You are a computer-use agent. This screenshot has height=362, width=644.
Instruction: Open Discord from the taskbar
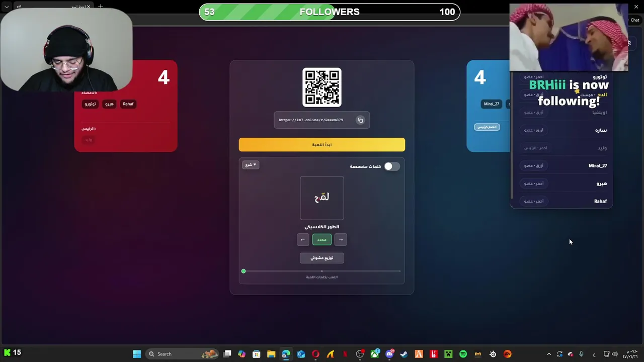pyautogui.click(x=389, y=354)
